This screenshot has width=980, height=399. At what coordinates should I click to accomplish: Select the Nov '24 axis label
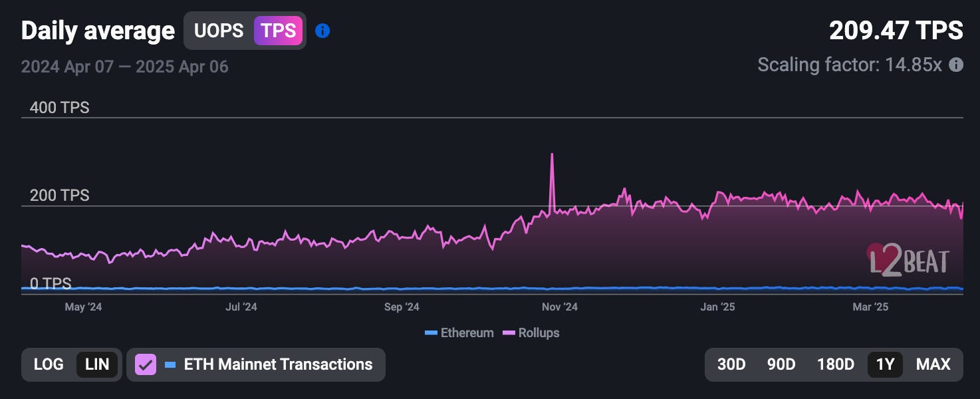pyautogui.click(x=560, y=307)
